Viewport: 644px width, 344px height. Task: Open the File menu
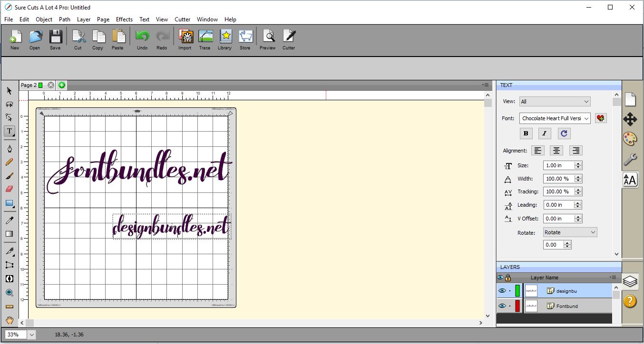9,19
